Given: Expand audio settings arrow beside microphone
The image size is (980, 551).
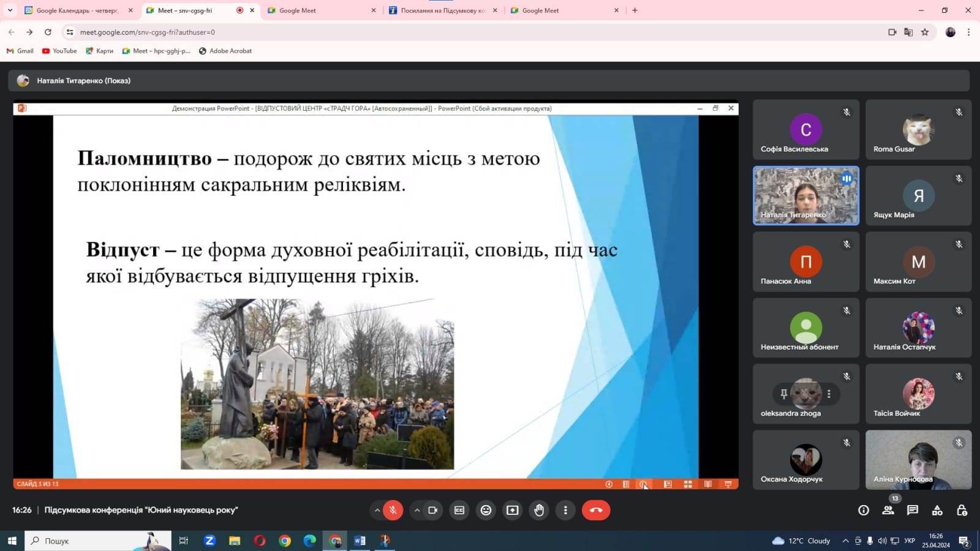Looking at the screenshot, I should coord(377,510).
